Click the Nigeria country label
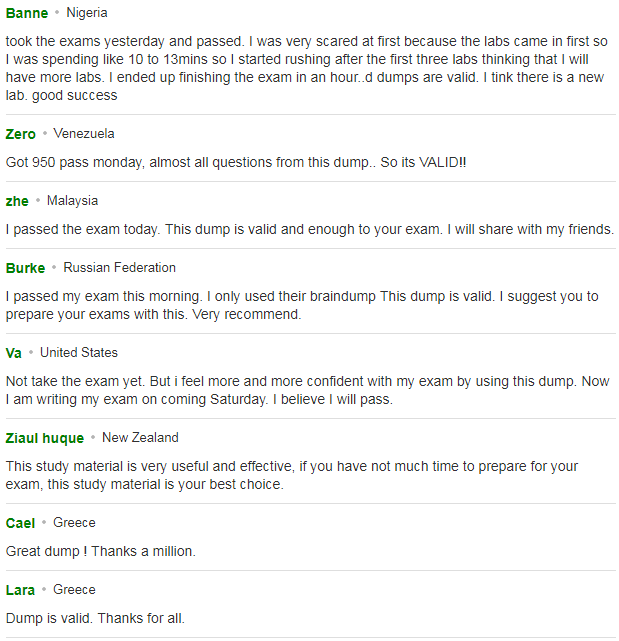This screenshot has width=619, height=641. tap(87, 13)
